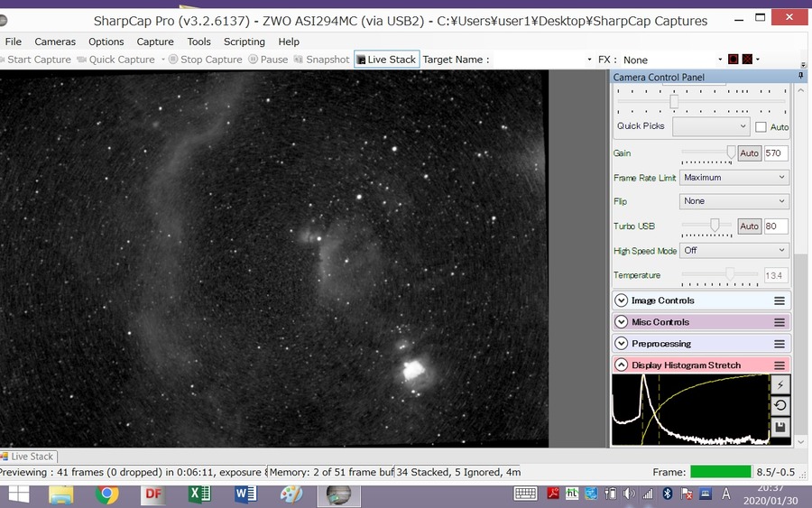The image size is (812, 508).
Task: Open the Scripting menu
Action: pyautogui.click(x=244, y=42)
